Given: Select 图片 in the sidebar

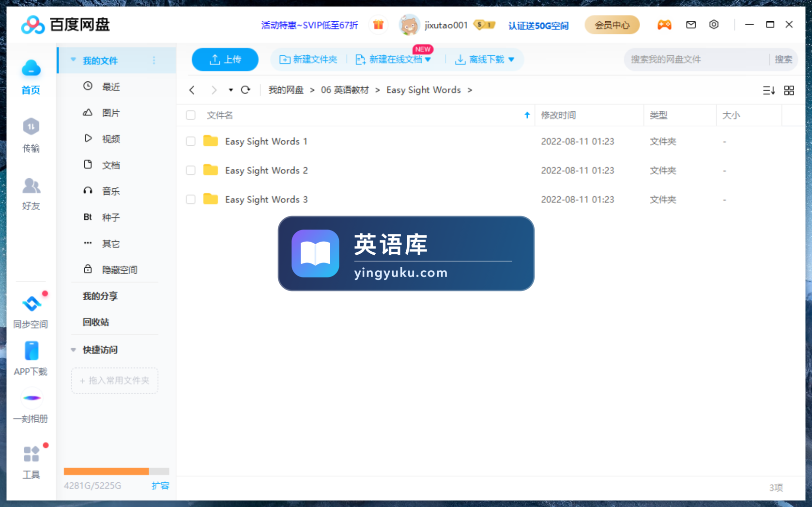Looking at the screenshot, I should point(111,113).
